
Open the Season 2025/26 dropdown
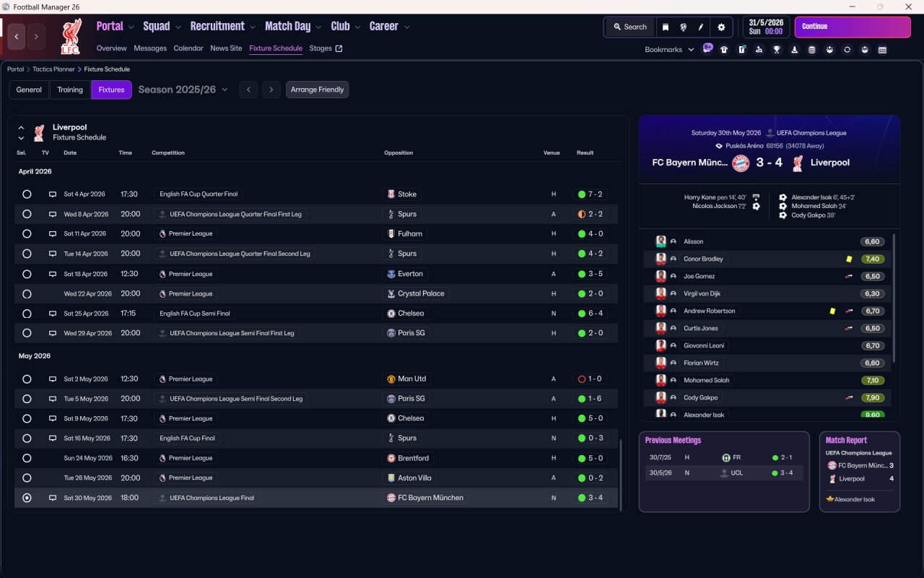tap(183, 90)
